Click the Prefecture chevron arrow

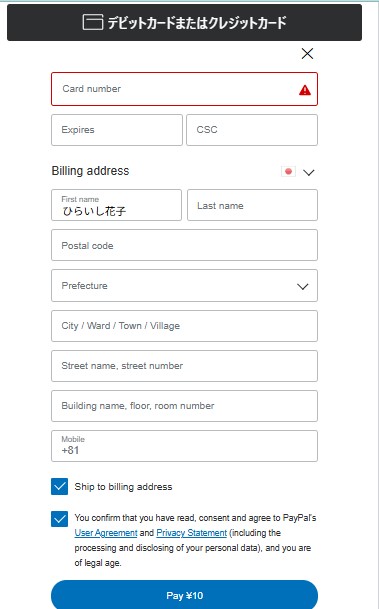coord(303,287)
